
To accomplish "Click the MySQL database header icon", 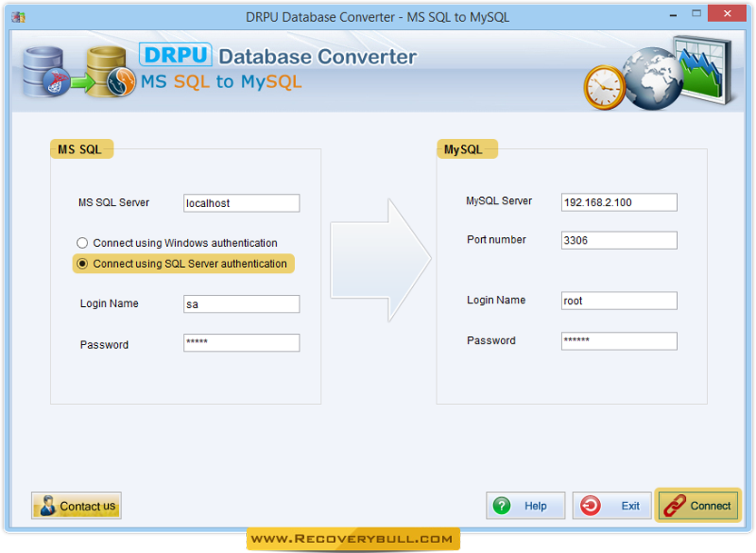I will point(111,72).
